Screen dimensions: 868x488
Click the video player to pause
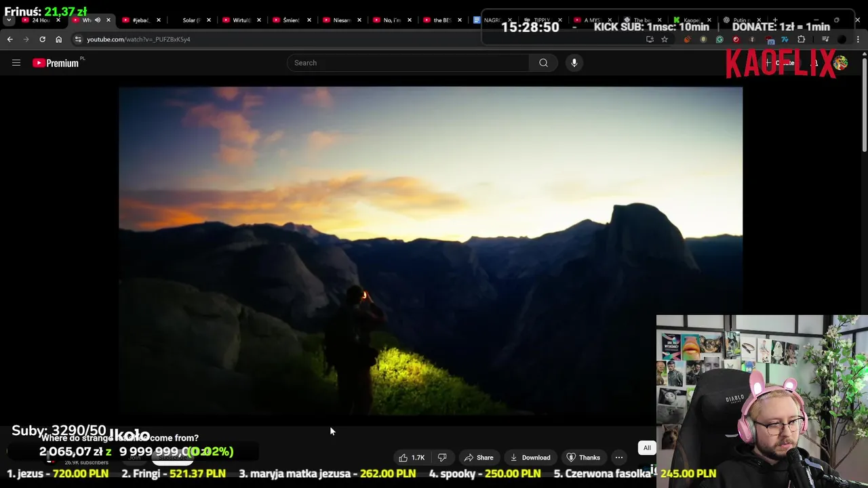click(431, 251)
